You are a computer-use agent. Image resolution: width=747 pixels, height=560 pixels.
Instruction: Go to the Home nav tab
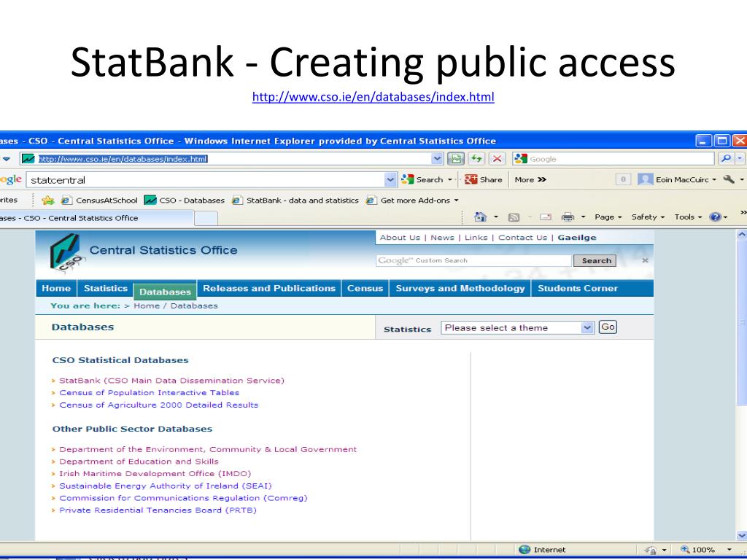coord(56,288)
